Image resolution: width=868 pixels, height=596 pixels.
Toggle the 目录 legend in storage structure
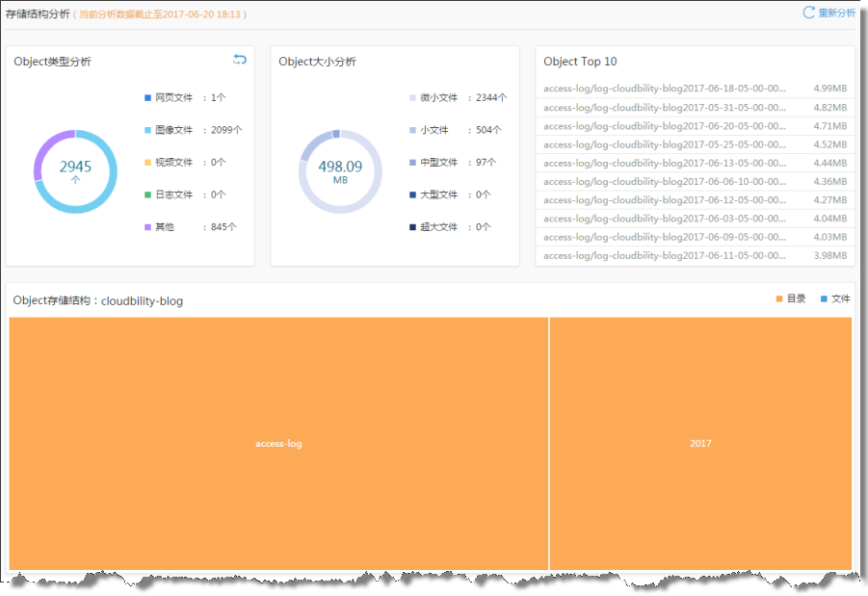[790, 299]
